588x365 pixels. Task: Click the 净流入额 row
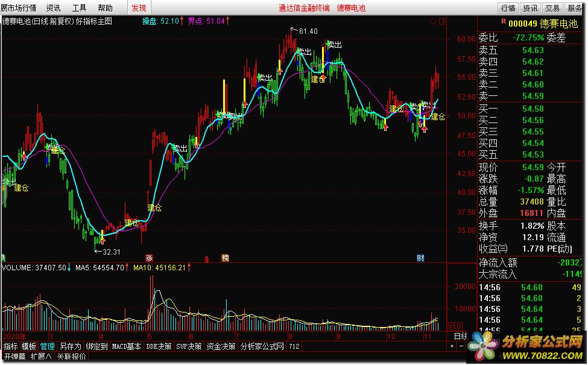530,262
